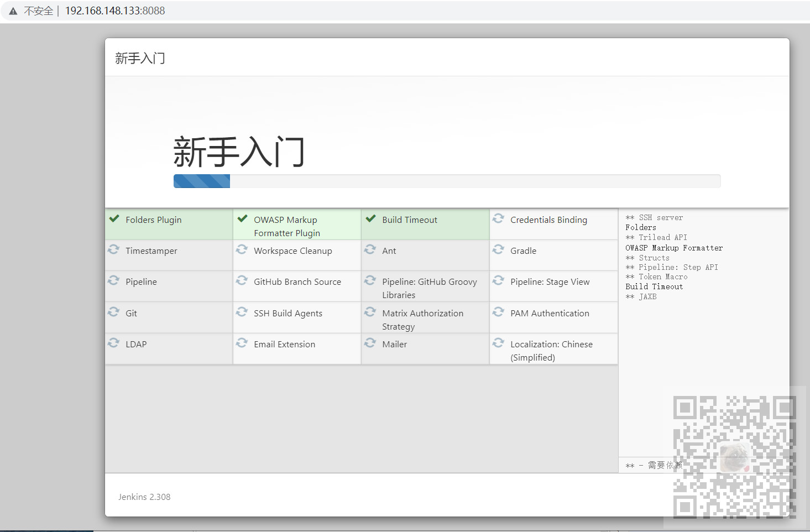The width and height of the screenshot is (810, 532).
Task: Click the refresh icon beside PAM Authentication
Action: coord(498,312)
